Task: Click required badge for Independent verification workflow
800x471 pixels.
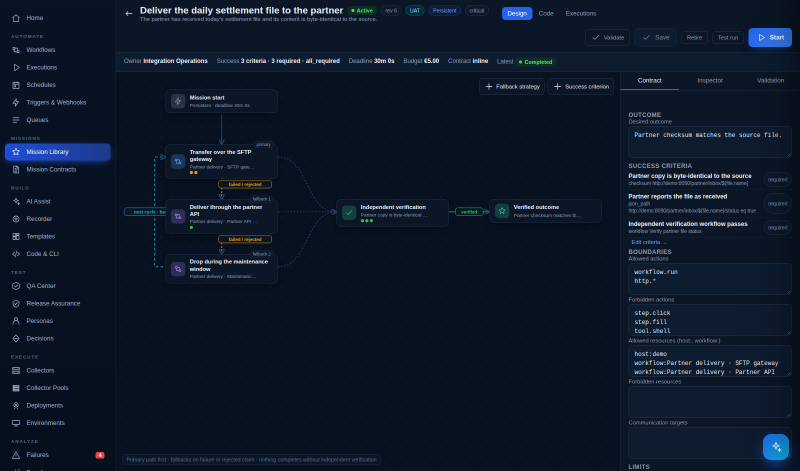Action: pos(777,228)
